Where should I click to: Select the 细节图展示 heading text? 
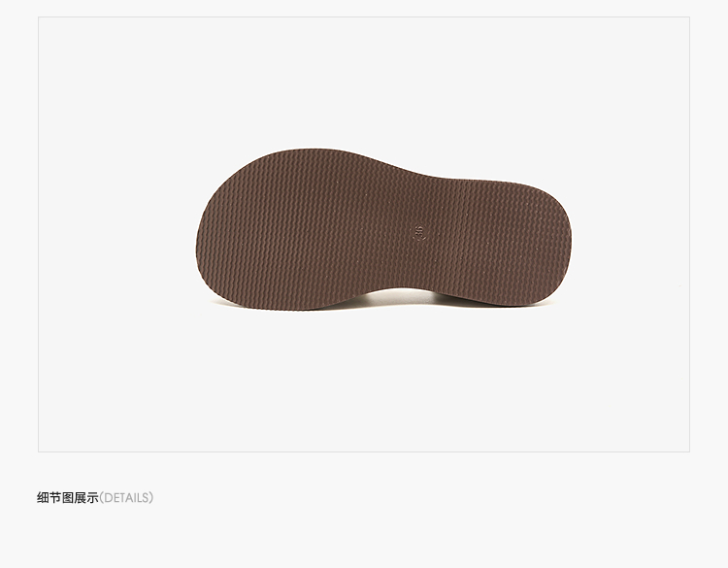(68, 498)
